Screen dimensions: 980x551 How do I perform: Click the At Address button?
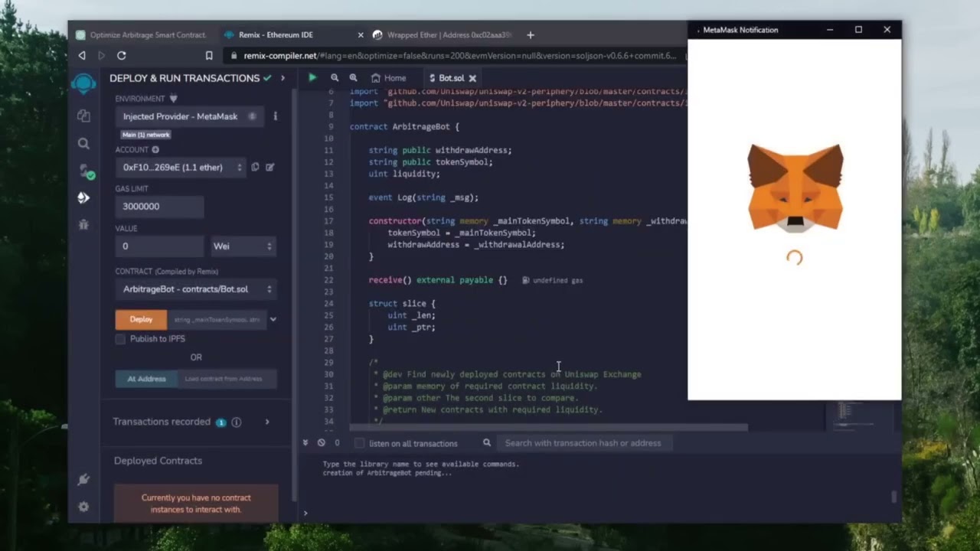coord(146,379)
